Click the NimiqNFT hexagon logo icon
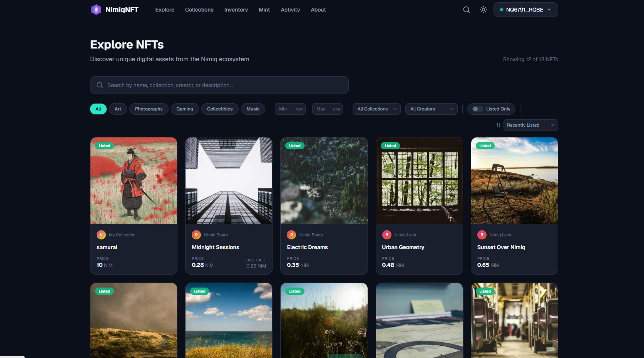 [96, 10]
